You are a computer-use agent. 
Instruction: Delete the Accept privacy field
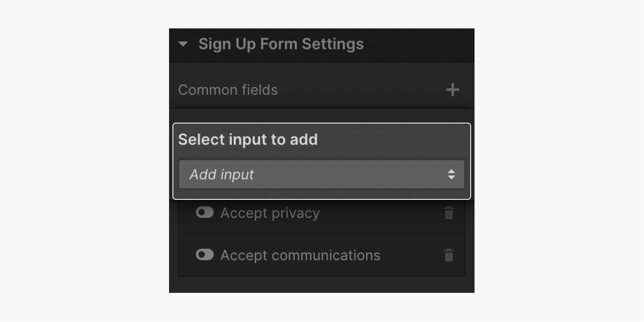[x=448, y=213]
